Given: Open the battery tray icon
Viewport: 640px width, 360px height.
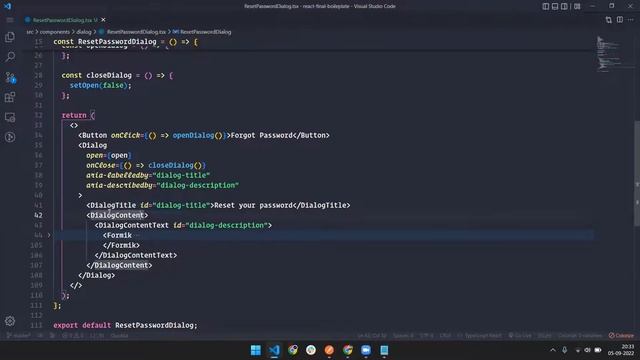Looking at the screenshot, I should pos(598,350).
